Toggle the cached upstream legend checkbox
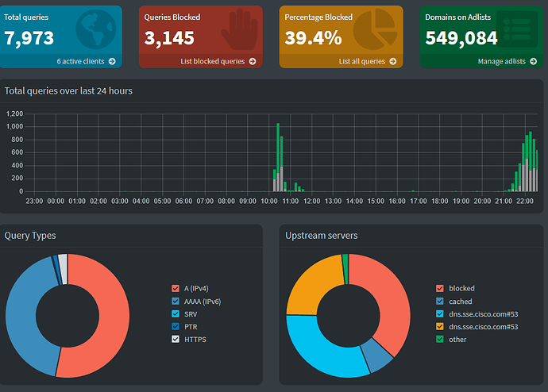The image size is (548, 392). coord(440,301)
